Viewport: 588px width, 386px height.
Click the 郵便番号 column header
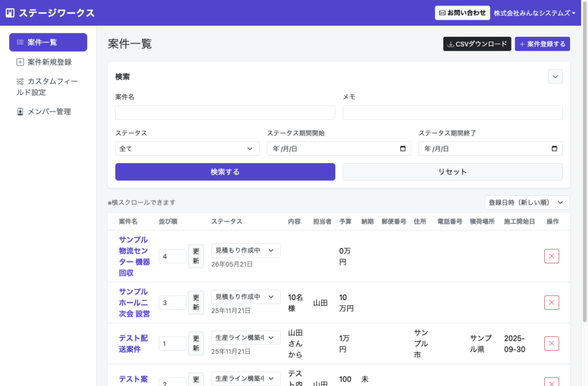click(x=394, y=221)
